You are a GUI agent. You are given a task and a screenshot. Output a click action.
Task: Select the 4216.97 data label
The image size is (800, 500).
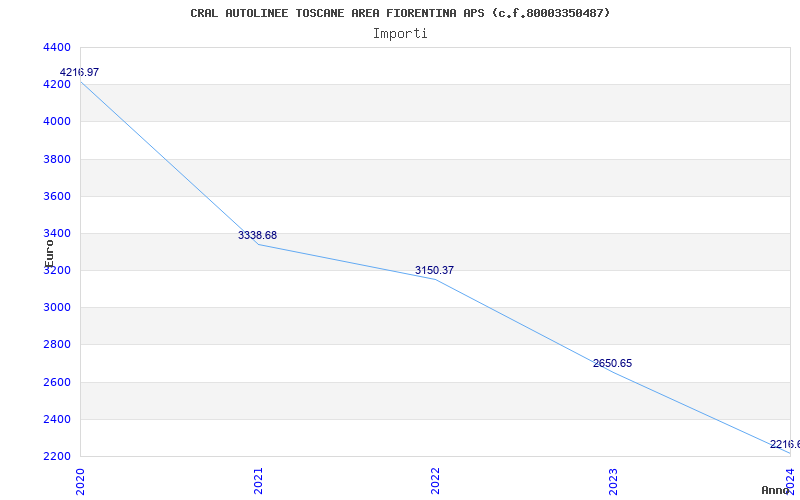[79, 72]
